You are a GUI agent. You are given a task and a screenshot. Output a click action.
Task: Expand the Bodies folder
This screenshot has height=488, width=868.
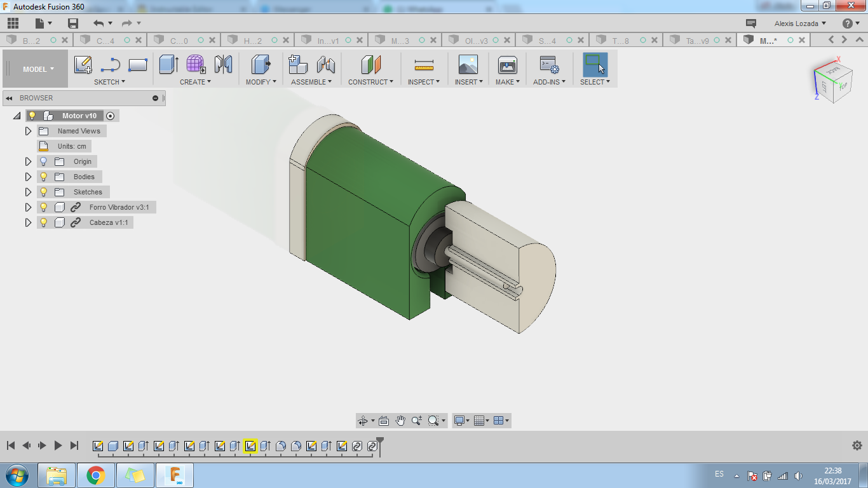(x=28, y=177)
